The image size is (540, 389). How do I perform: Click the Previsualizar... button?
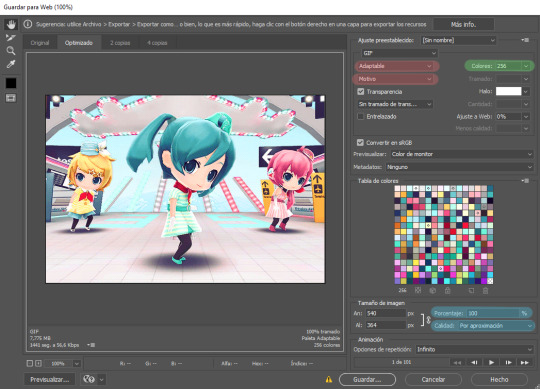pos(50,379)
